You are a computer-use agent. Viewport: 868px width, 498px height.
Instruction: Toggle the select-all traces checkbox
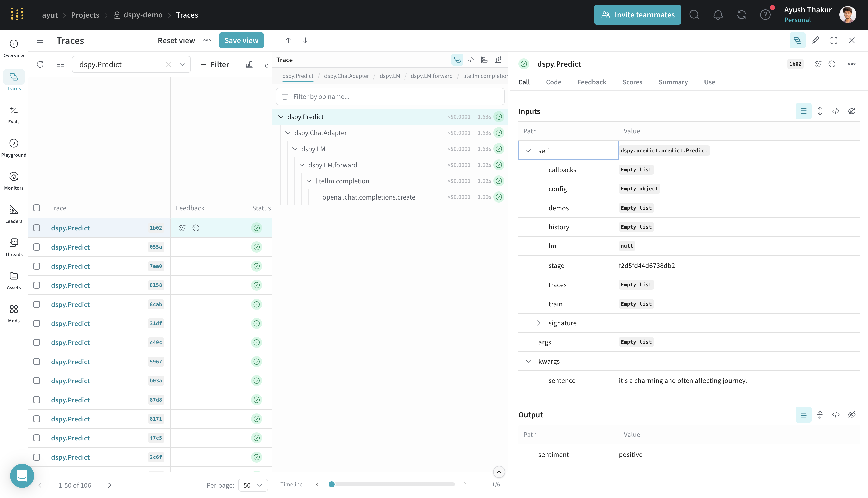(37, 208)
